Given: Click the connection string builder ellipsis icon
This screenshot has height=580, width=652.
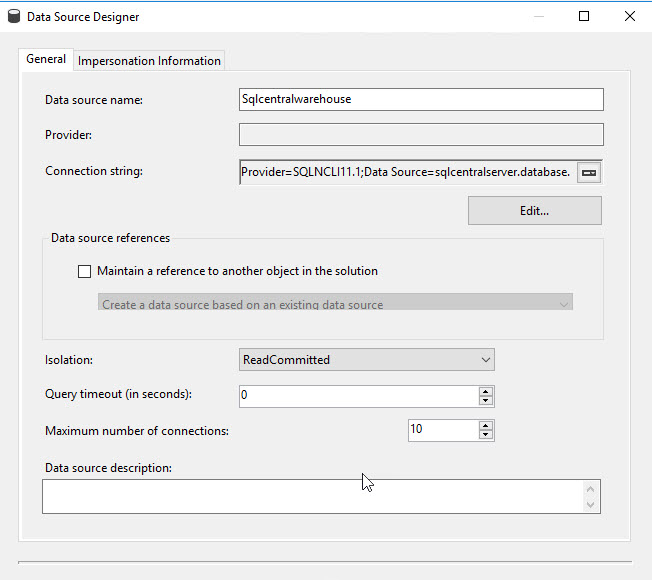Looking at the screenshot, I should [589, 172].
